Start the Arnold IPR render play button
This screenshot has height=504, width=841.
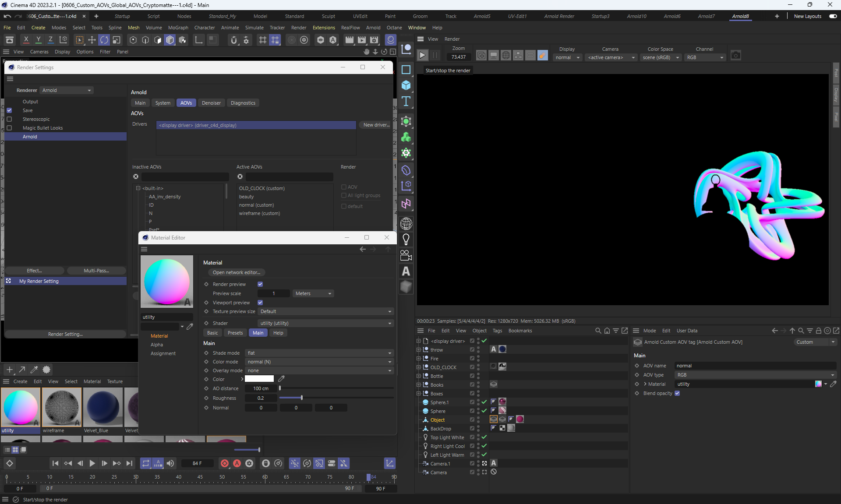(x=422, y=56)
